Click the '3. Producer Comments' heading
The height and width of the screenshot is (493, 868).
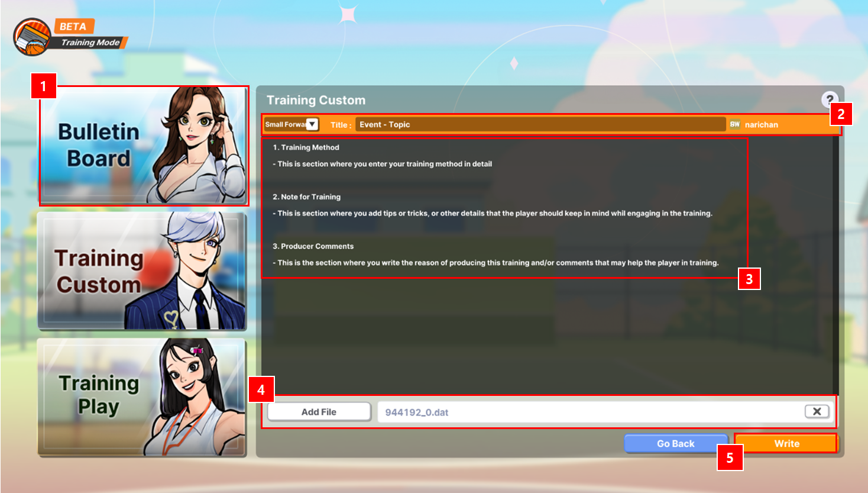pos(313,246)
